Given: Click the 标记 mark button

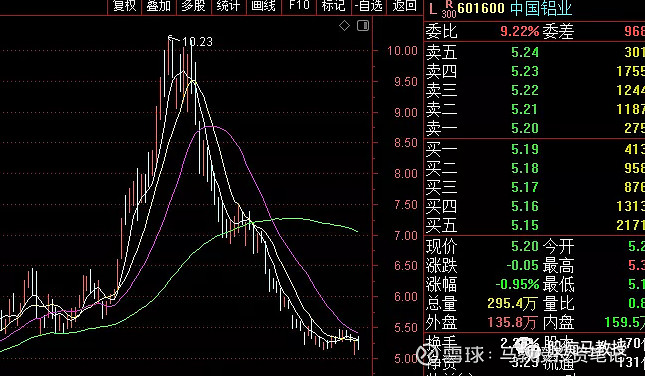Looking at the screenshot, I should pyautogui.click(x=334, y=6).
